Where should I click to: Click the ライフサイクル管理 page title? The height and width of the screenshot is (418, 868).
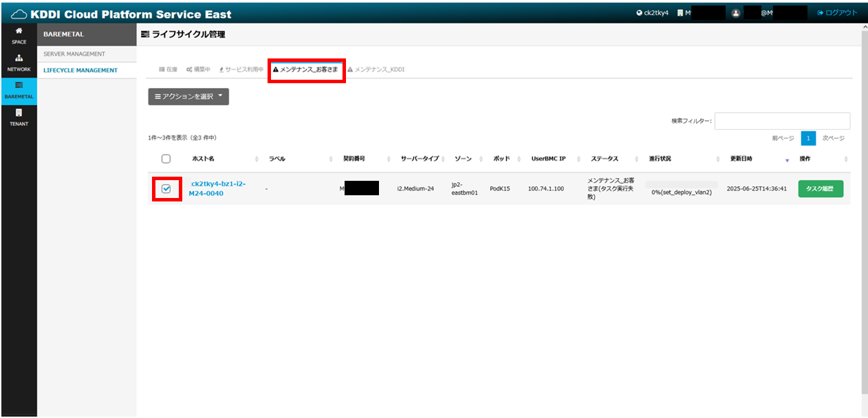pos(188,34)
